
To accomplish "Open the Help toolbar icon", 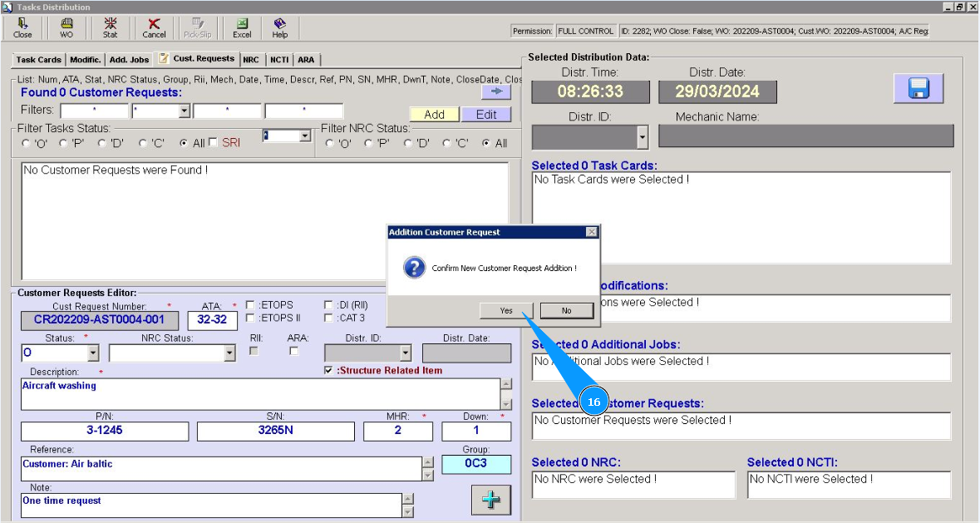I will point(279,28).
